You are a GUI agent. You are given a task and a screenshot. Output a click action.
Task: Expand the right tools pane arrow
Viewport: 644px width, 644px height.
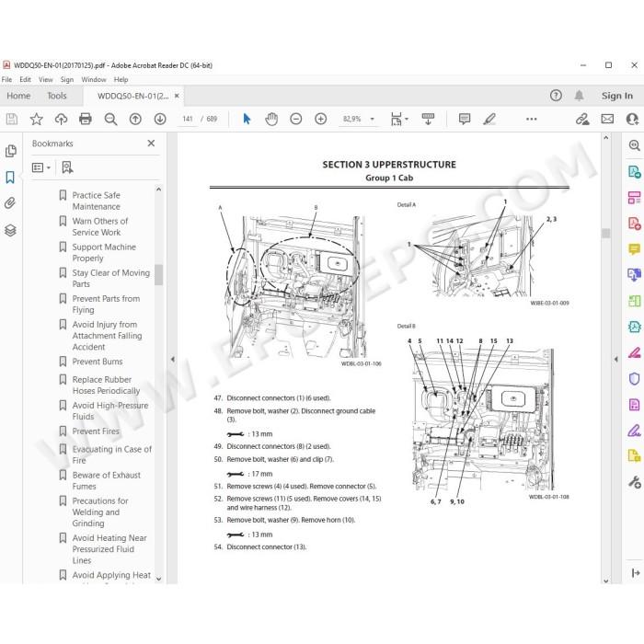[x=615, y=360]
